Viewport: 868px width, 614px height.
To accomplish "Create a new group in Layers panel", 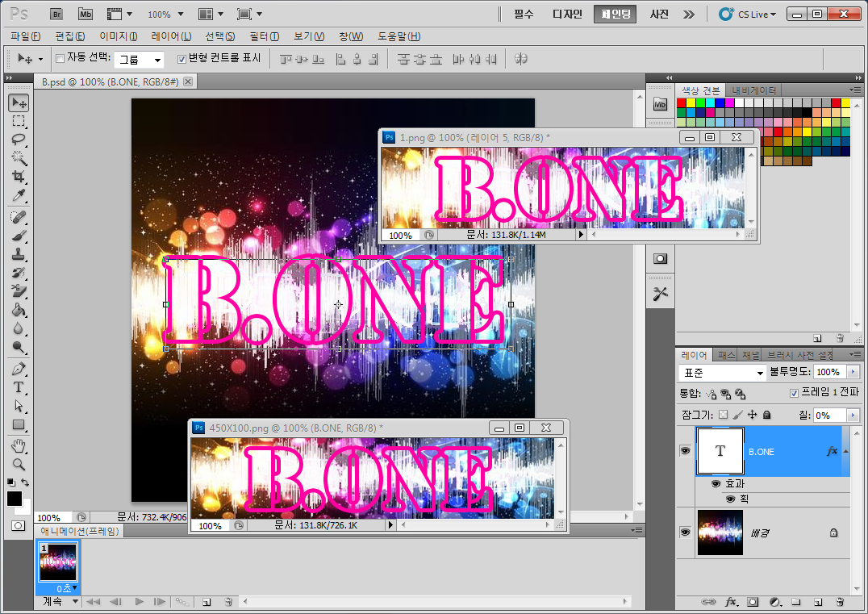I will coord(796,602).
